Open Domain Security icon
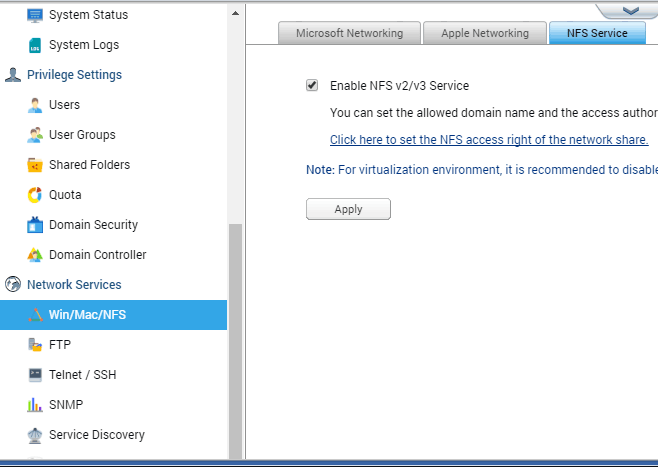658x467 pixels. (x=35, y=224)
